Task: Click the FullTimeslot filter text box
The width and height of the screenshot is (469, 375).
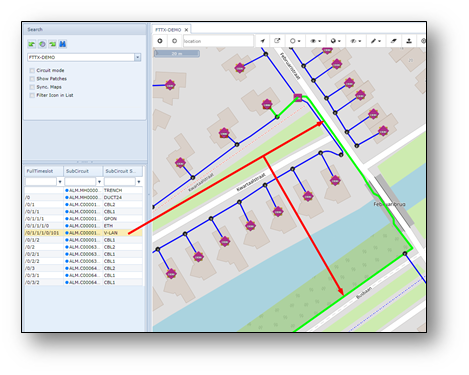Action: [41, 182]
